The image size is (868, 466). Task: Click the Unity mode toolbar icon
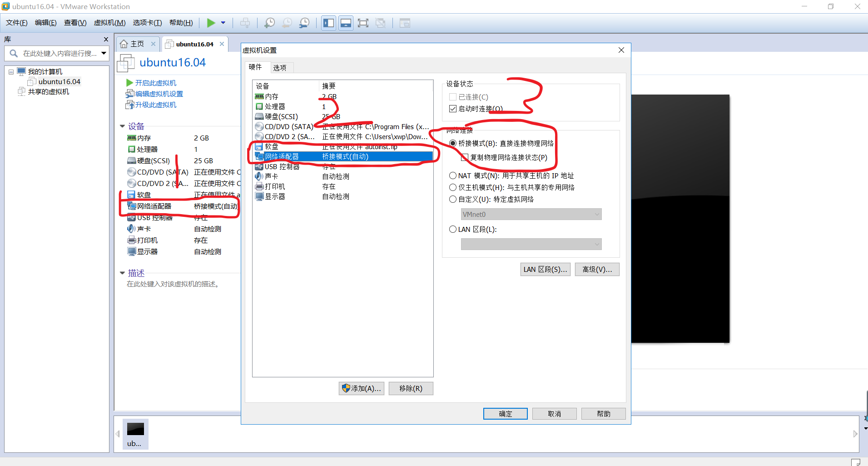pyautogui.click(x=381, y=23)
